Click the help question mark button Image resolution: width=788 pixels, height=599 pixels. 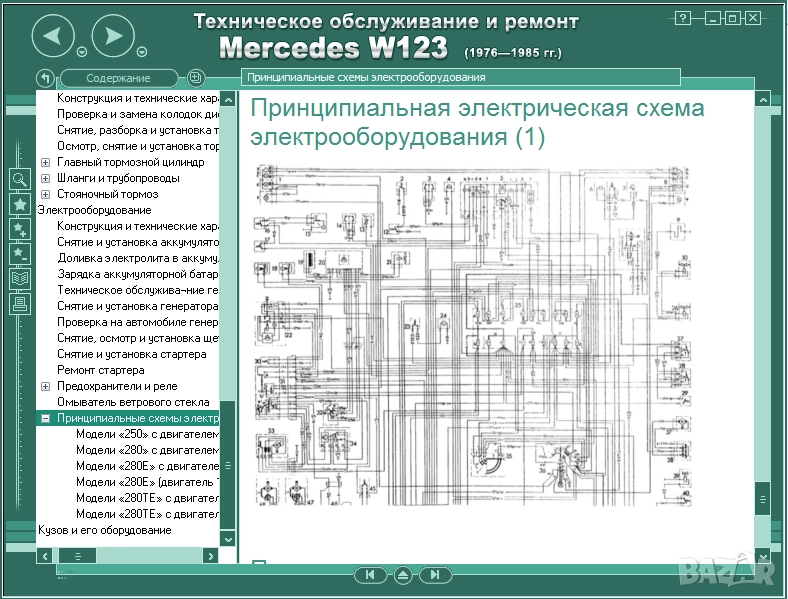tap(683, 18)
